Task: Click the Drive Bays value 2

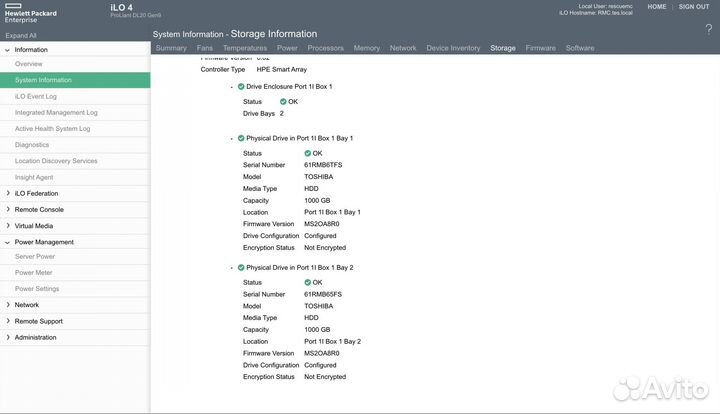Action: point(281,113)
